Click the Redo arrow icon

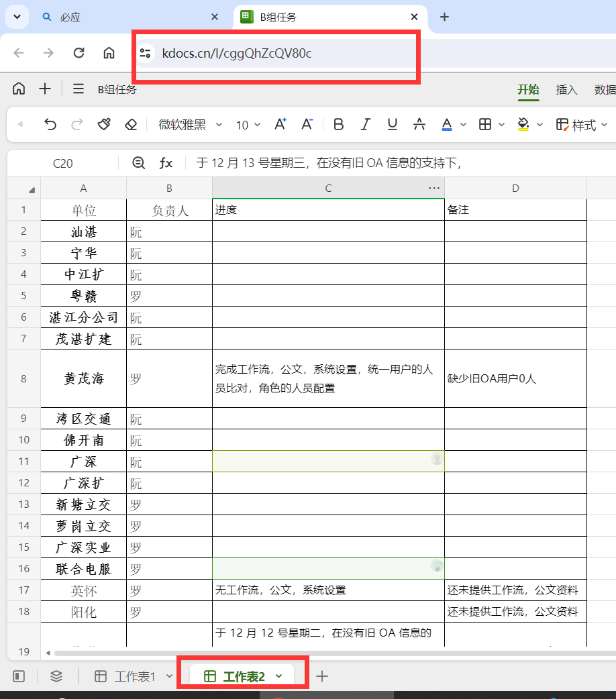(77, 124)
